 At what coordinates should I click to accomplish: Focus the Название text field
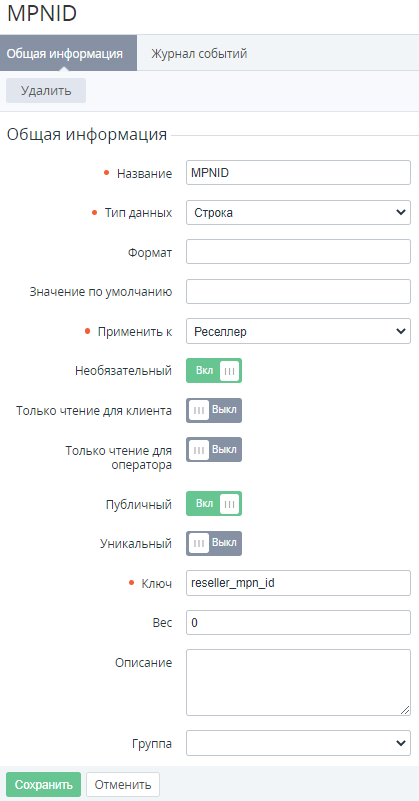pyautogui.click(x=298, y=173)
